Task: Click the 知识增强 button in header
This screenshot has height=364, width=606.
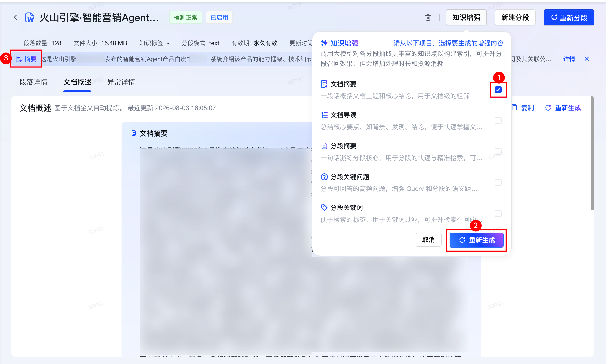Action: coord(466,17)
